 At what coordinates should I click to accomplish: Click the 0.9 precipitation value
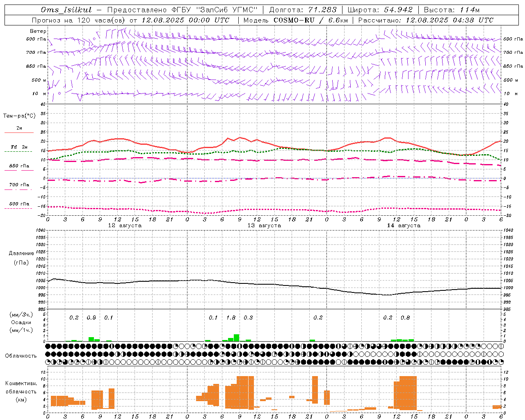click(91, 318)
